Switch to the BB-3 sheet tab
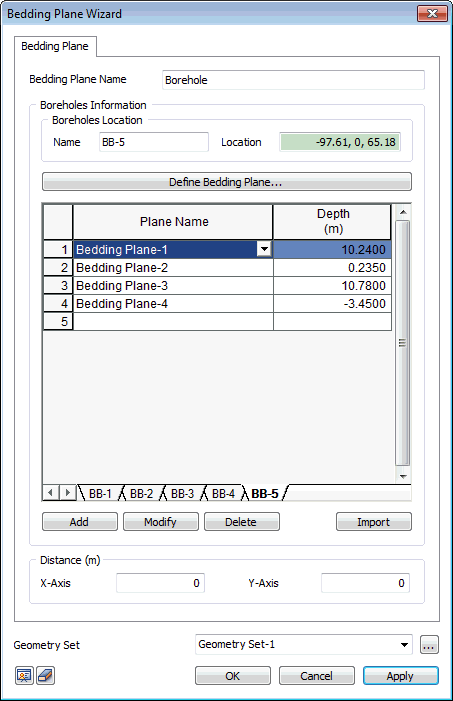The image size is (453, 701). click(182, 494)
